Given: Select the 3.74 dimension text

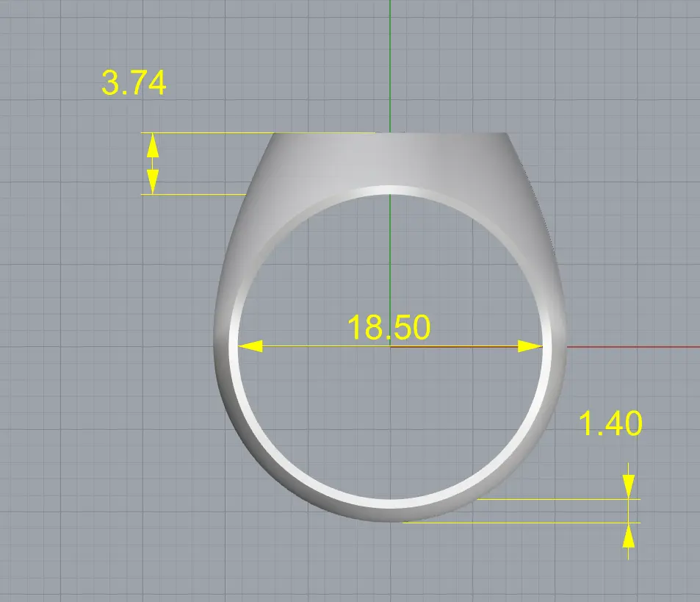Looking at the screenshot, I should 134,84.
